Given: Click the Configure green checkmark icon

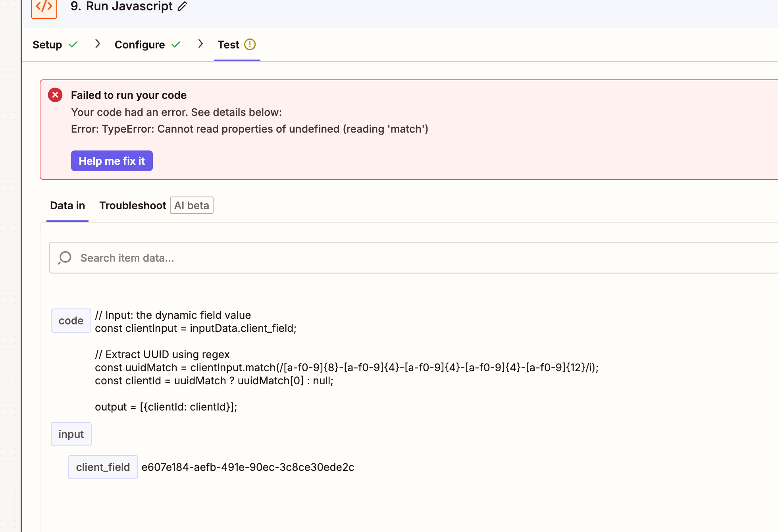Looking at the screenshot, I should pyautogui.click(x=176, y=44).
